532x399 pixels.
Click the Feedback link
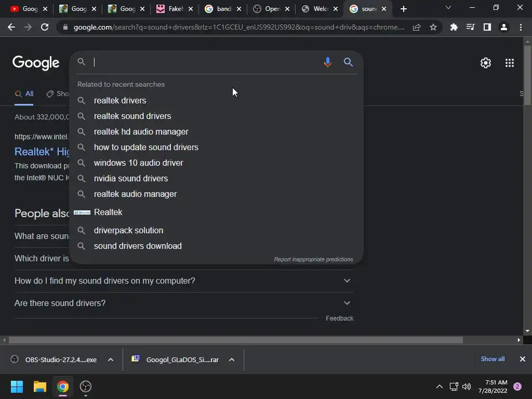(x=339, y=318)
